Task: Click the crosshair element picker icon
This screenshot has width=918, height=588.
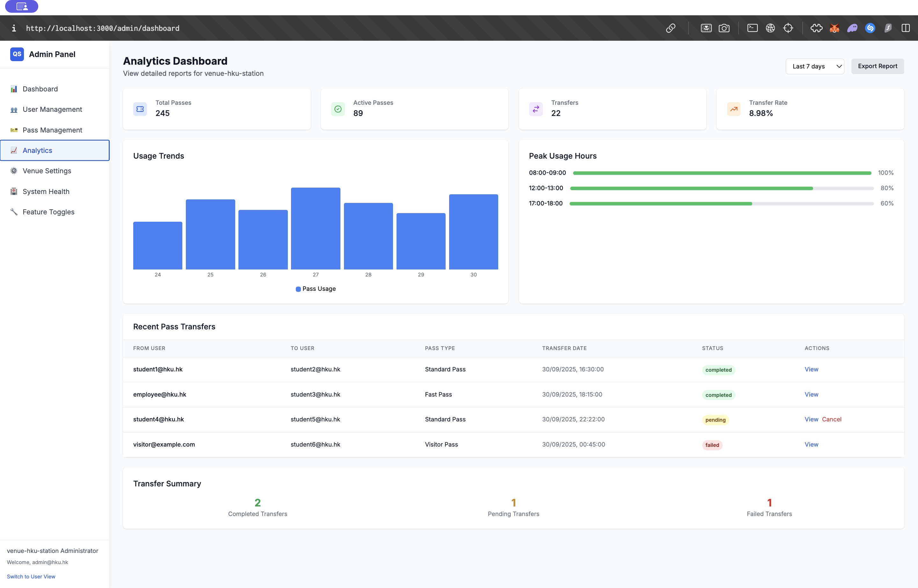Action: coord(788,28)
